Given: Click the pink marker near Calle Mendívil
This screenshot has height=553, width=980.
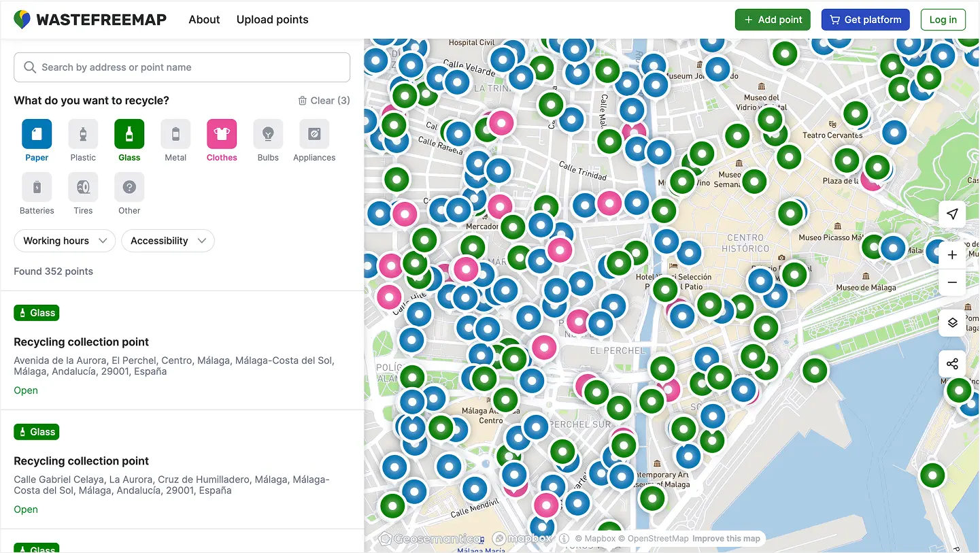Looking at the screenshot, I should [x=546, y=505].
